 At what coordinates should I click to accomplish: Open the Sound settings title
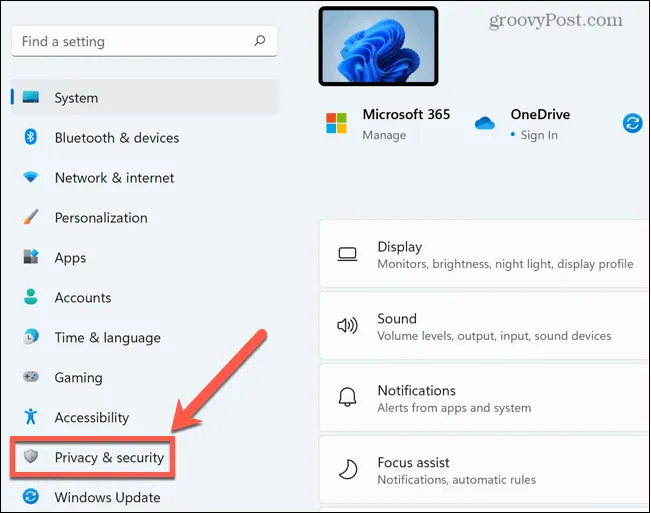click(x=396, y=318)
